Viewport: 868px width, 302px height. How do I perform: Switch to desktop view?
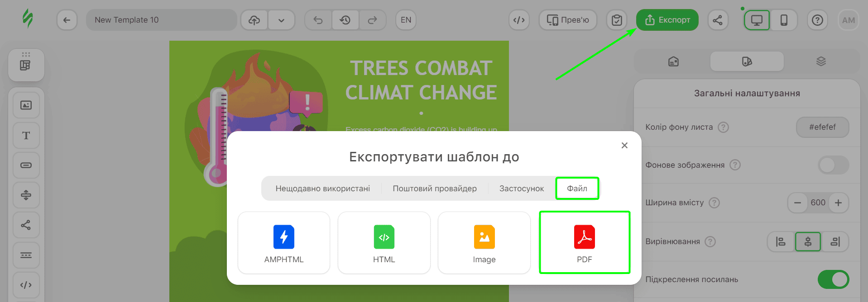pyautogui.click(x=757, y=20)
